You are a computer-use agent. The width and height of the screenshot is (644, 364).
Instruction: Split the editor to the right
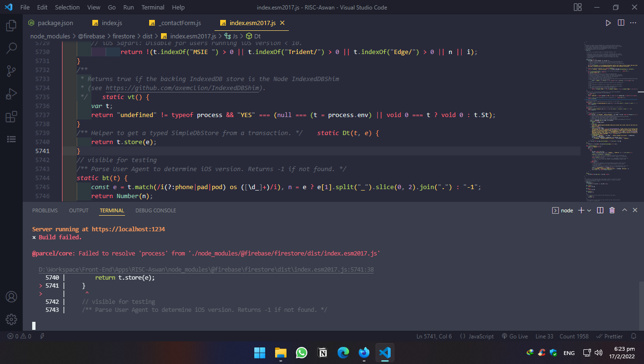(x=621, y=23)
